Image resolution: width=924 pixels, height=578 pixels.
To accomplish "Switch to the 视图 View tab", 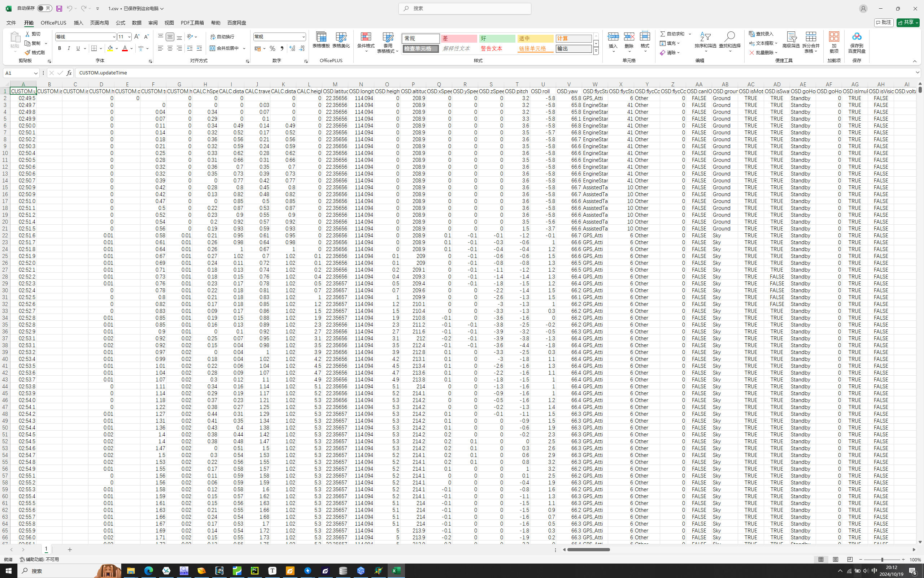I will point(169,23).
